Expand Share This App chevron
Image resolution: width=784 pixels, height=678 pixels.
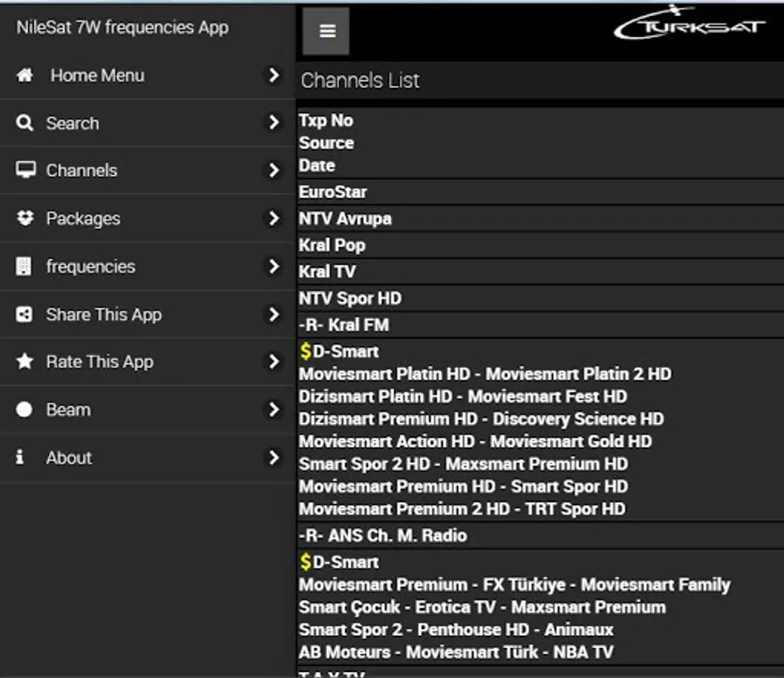(274, 314)
